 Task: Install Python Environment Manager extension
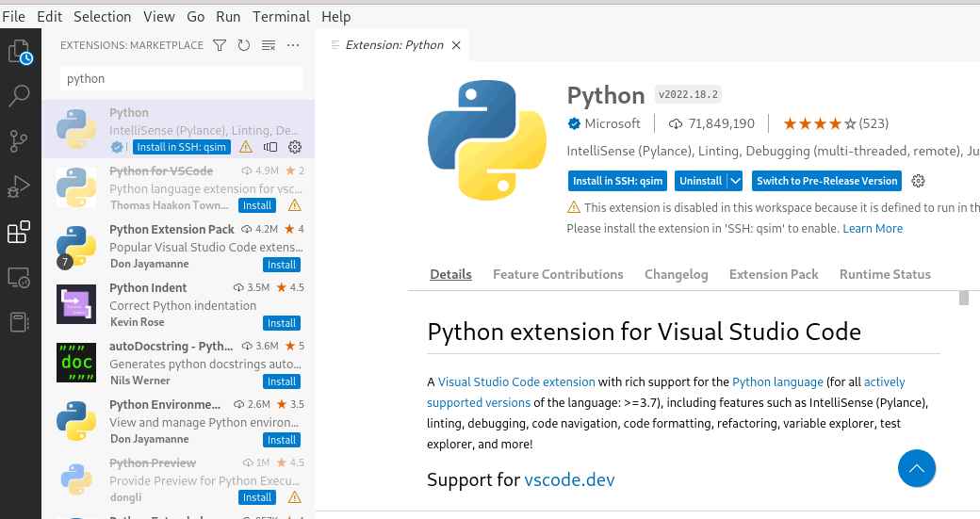point(281,440)
